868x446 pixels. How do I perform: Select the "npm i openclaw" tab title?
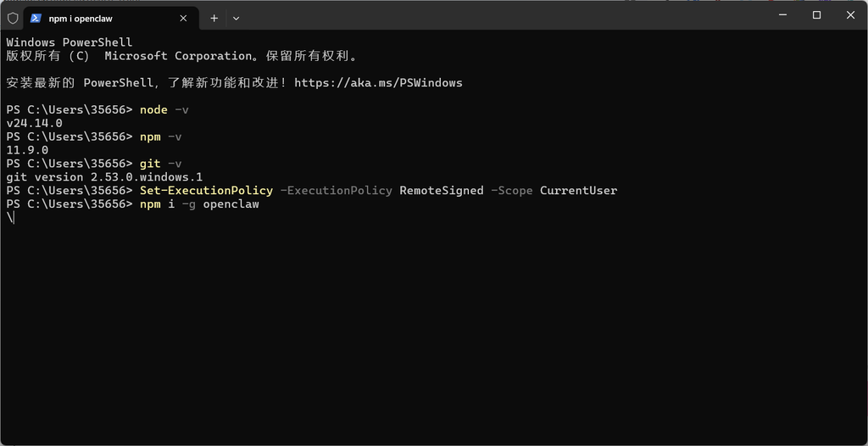click(83, 18)
